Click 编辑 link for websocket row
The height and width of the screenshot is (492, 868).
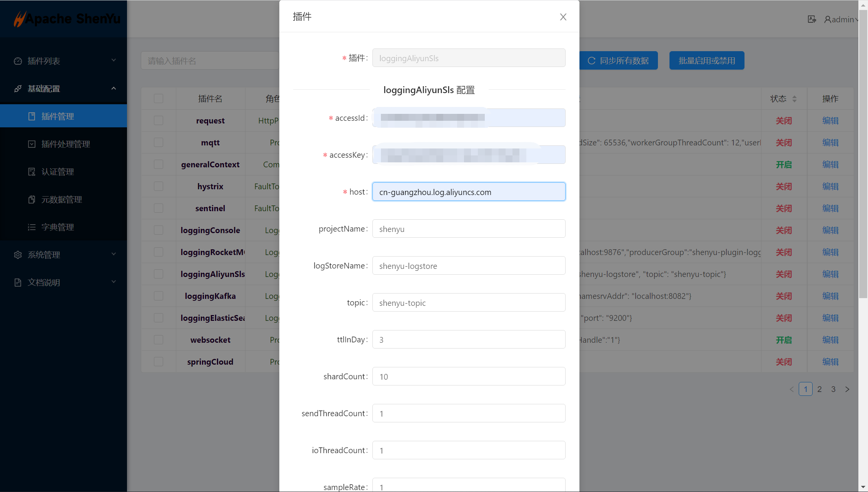[x=830, y=340]
